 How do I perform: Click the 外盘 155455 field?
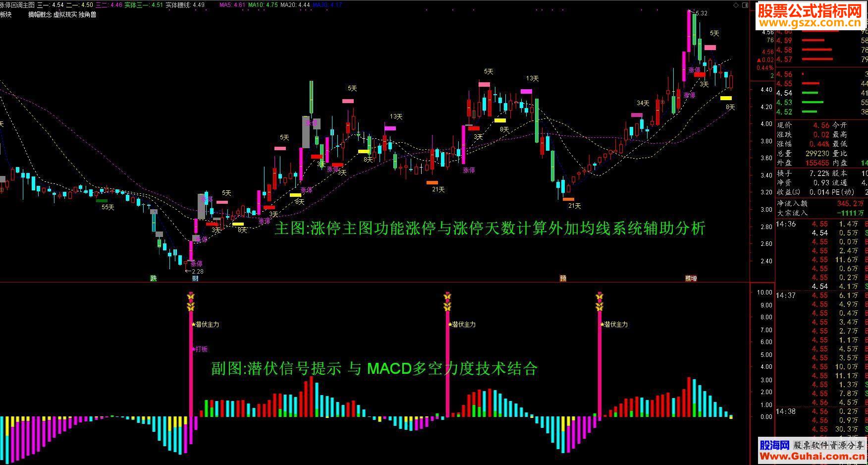point(803,163)
